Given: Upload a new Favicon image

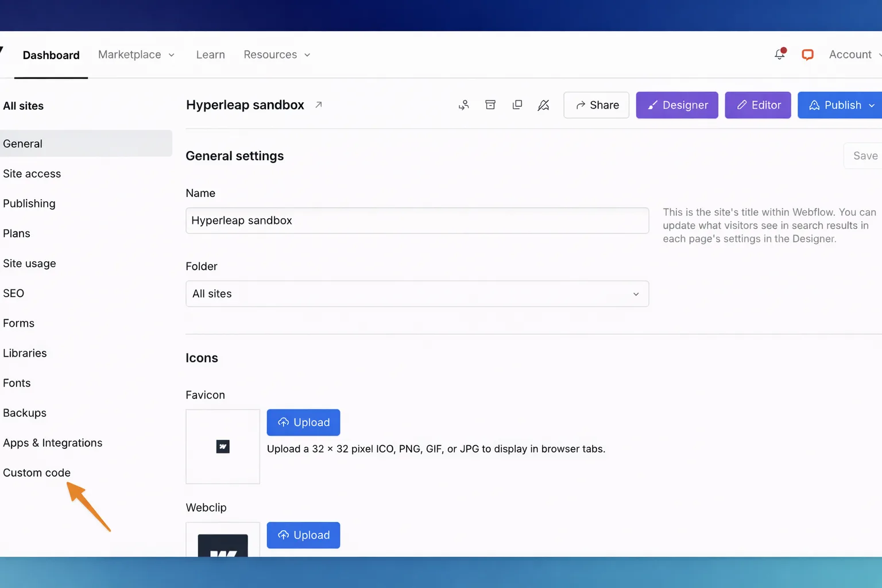Looking at the screenshot, I should tap(303, 422).
